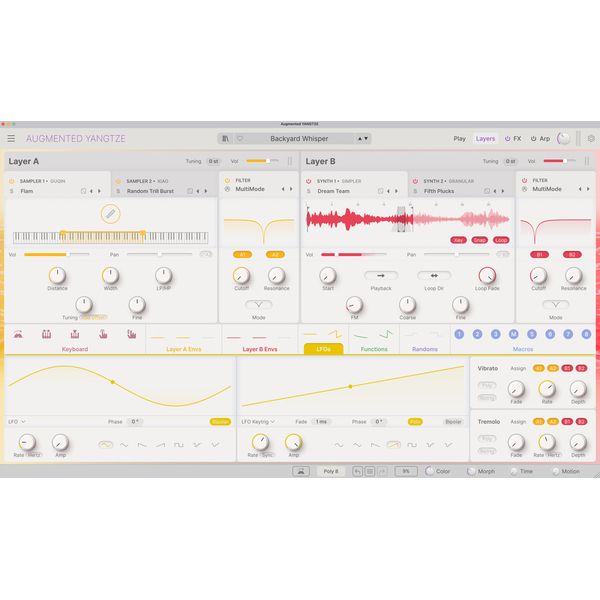This screenshot has width=600, height=600.
Task: Open Layer A filter Mode selector
Action: [259, 305]
